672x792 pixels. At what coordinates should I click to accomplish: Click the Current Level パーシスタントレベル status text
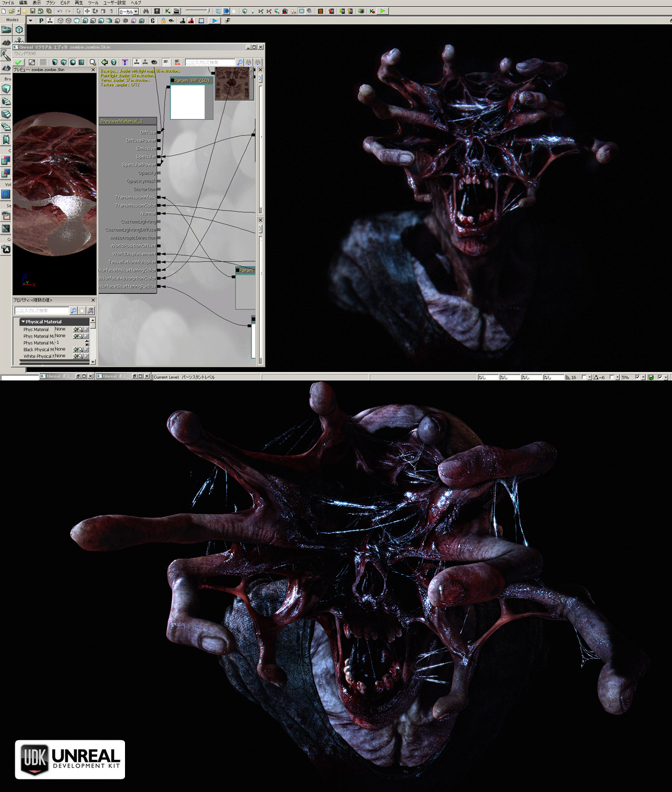click(x=184, y=377)
